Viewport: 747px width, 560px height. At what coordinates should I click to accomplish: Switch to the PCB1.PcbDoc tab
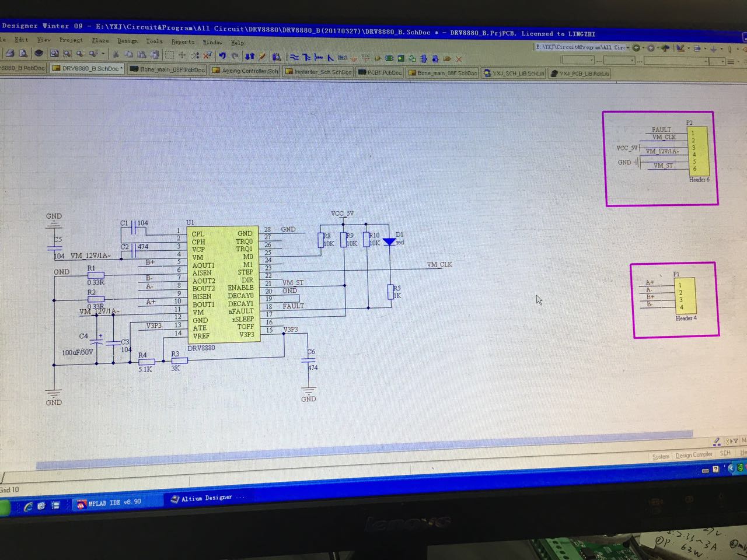click(x=381, y=72)
